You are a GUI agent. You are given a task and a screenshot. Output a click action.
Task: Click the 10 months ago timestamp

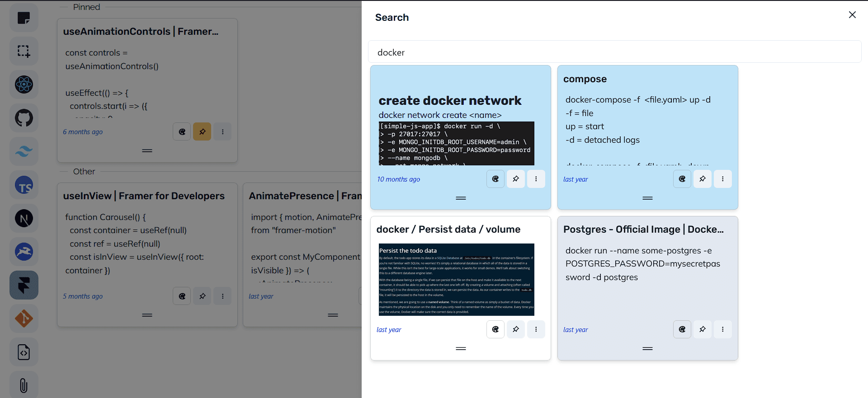pyautogui.click(x=399, y=179)
